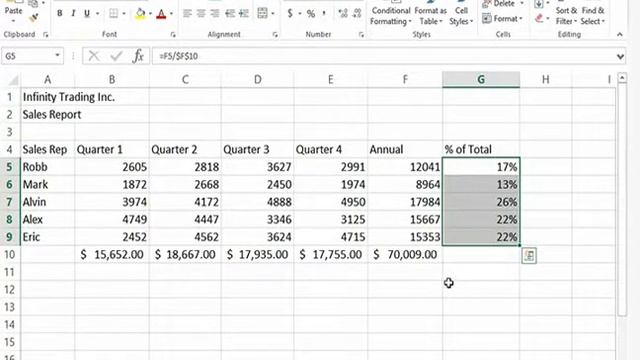Click the Format Painter brush icon
Screen dimensions: 640x360
click(33, 17)
